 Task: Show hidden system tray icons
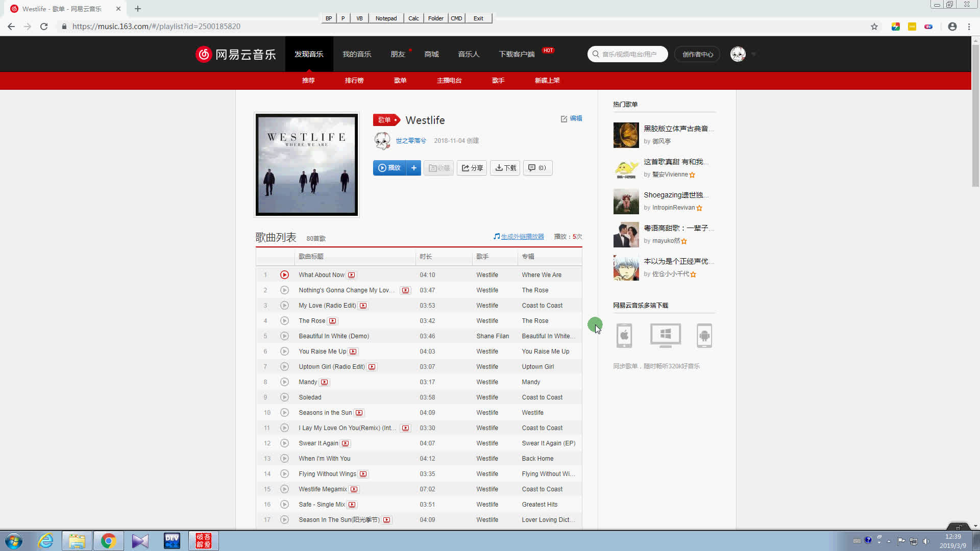889,541
